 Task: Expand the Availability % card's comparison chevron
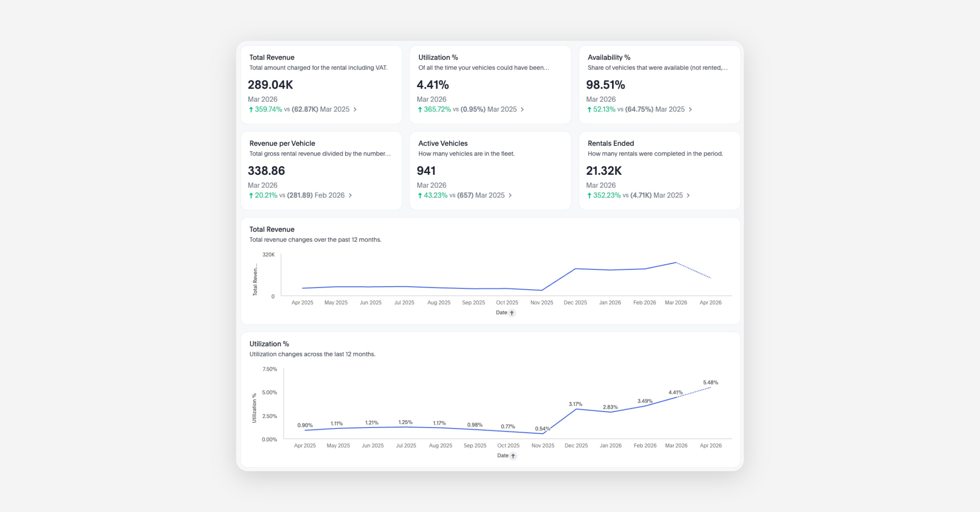(690, 109)
